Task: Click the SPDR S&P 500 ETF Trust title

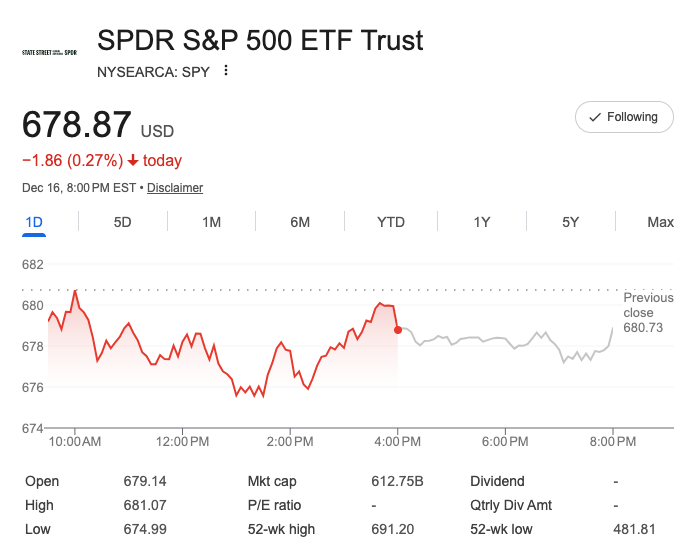Action: click(x=260, y=41)
